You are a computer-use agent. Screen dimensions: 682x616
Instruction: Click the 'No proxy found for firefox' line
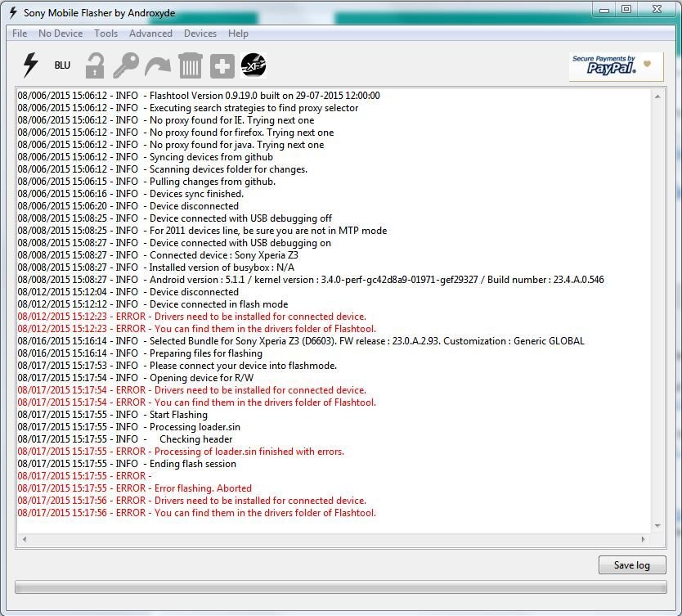click(176, 133)
